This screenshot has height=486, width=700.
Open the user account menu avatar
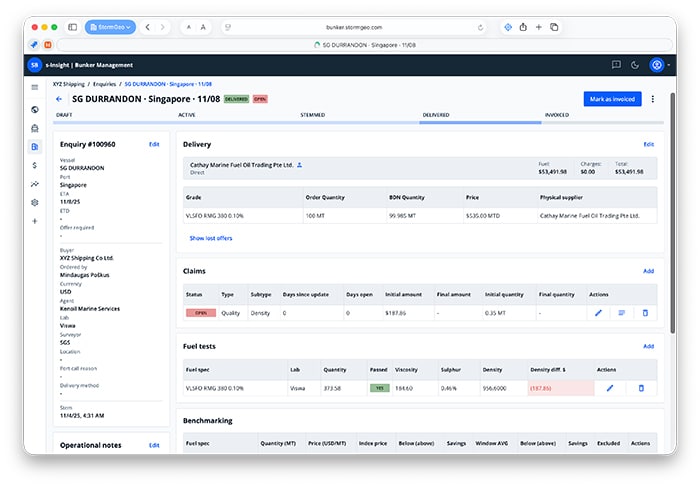pyautogui.click(x=657, y=65)
